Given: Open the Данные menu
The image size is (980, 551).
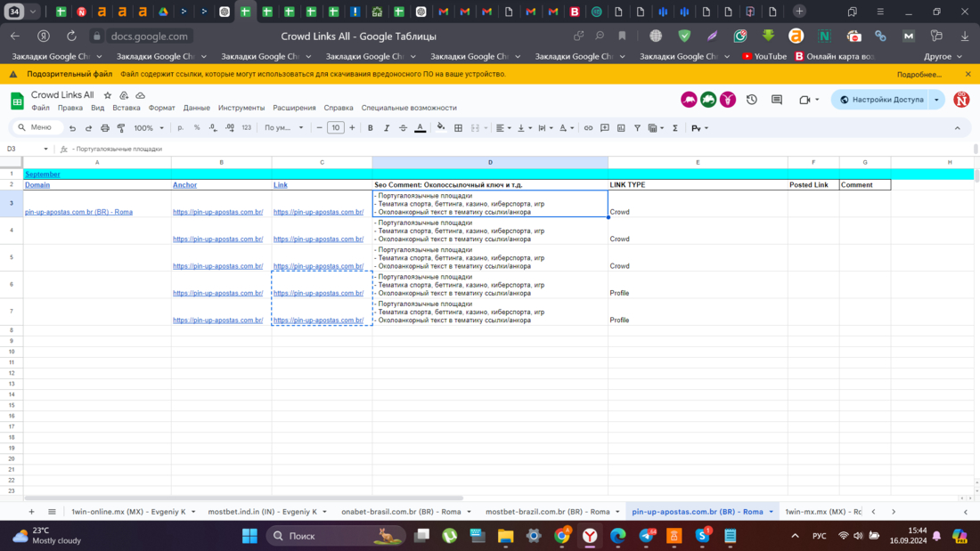Looking at the screenshot, I should (x=197, y=108).
